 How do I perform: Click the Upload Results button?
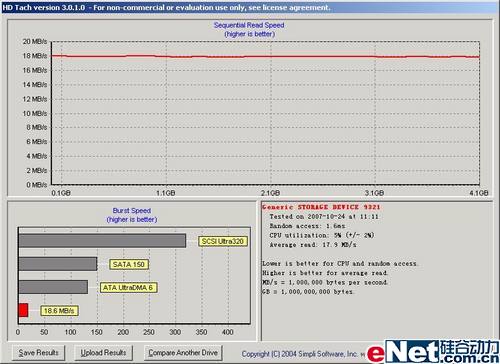click(x=103, y=352)
